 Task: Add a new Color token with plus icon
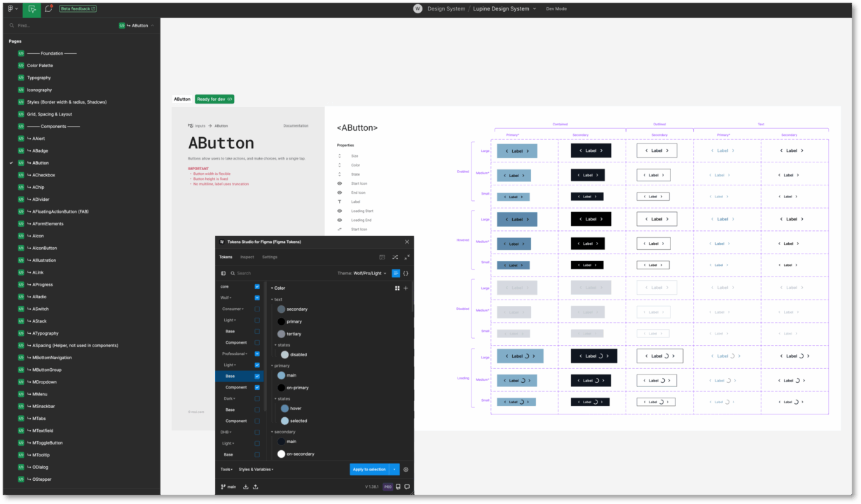coord(406,288)
